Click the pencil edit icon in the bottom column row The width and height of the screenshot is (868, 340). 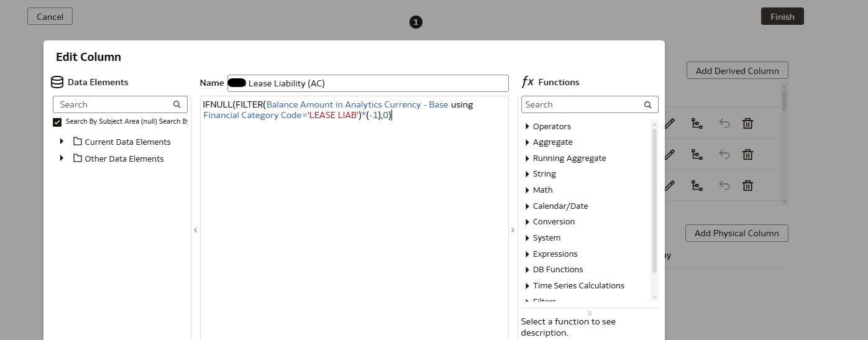coord(669,185)
